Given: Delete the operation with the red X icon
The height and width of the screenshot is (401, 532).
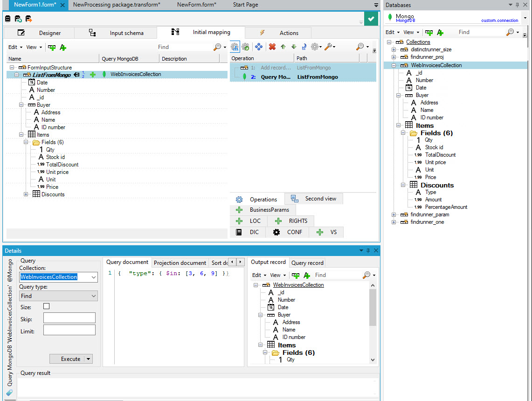Looking at the screenshot, I should tap(272, 47).
